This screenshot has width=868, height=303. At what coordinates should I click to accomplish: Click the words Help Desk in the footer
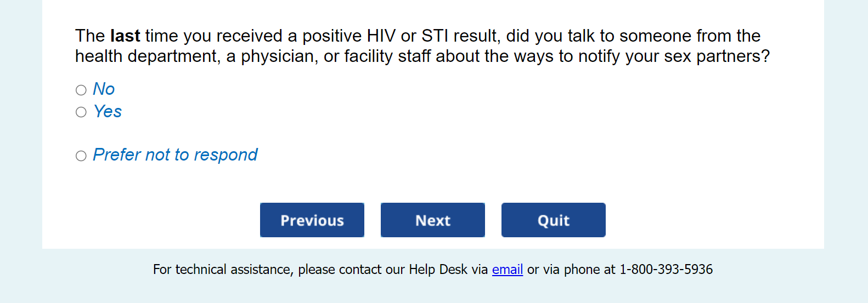tap(438, 270)
